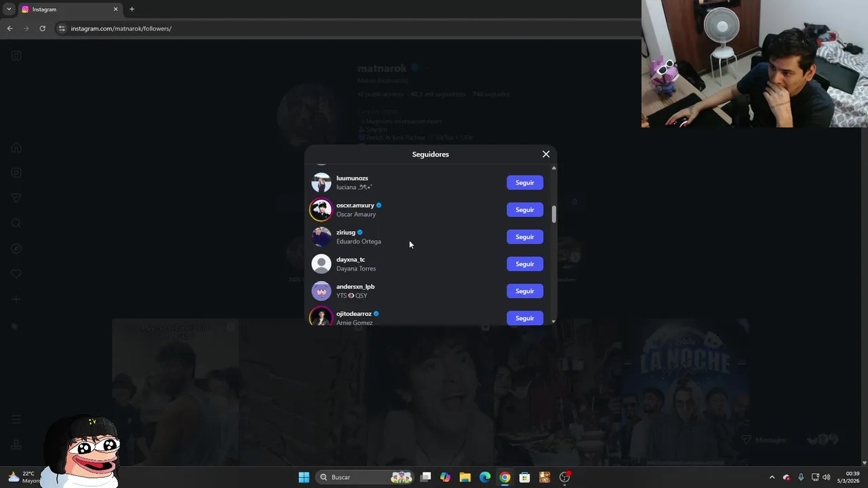
Task: Follow ziriusg with the Seguir button
Action: (x=525, y=237)
